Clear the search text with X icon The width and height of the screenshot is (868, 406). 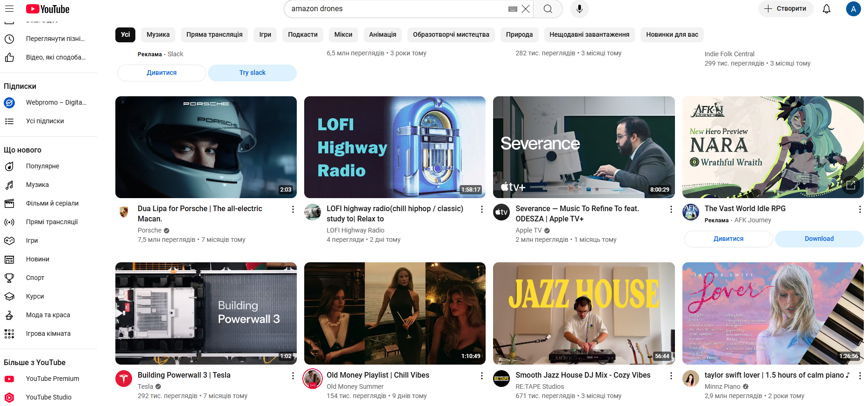pyautogui.click(x=526, y=9)
